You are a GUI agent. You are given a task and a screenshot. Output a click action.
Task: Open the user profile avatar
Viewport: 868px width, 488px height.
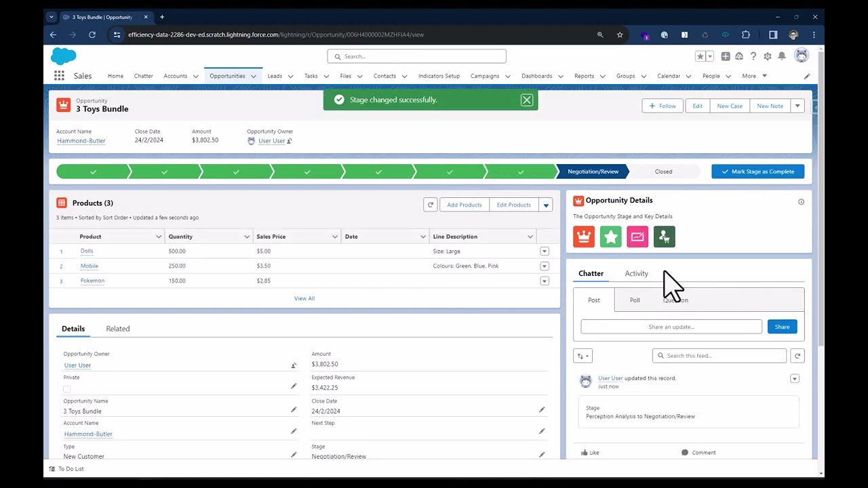802,56
